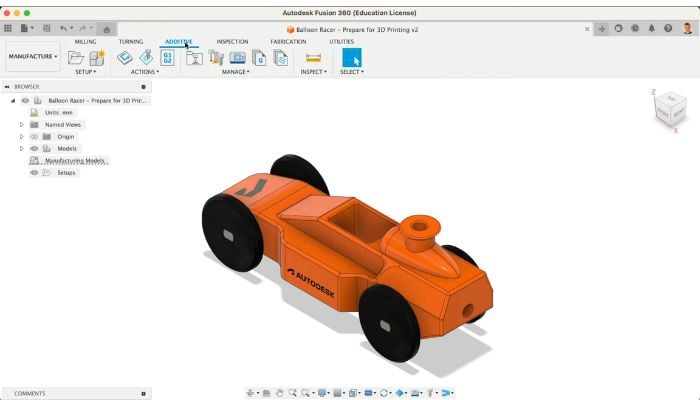Open the user profile avatar
Screen dimensions: 700x400
click(688, 29)
